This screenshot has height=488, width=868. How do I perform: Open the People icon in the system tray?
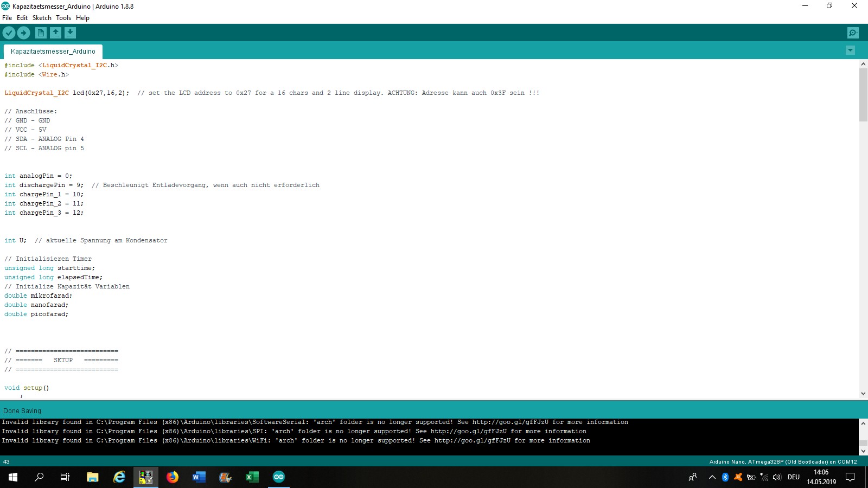(693, 477)
